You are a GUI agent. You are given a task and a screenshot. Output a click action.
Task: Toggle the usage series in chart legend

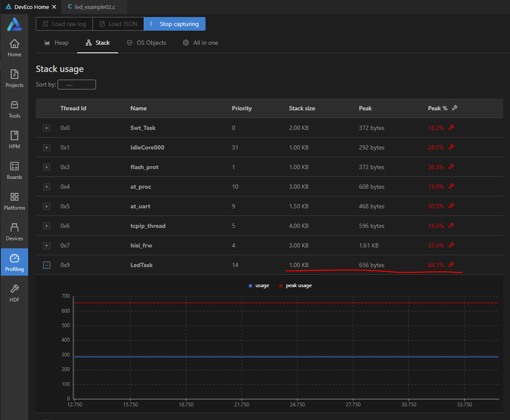click(259, 285)
